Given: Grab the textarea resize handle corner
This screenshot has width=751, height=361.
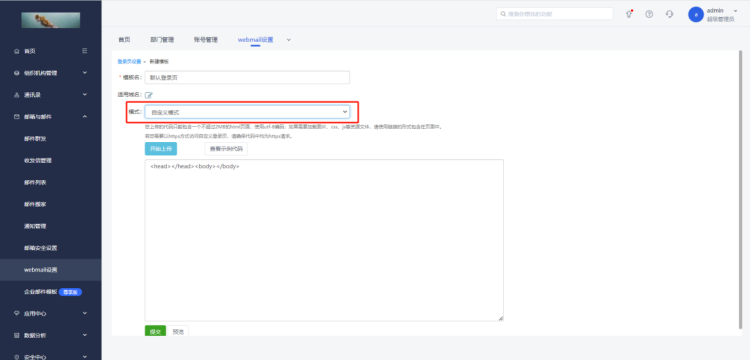Looking at the screenshot, I should click(501, 318).
